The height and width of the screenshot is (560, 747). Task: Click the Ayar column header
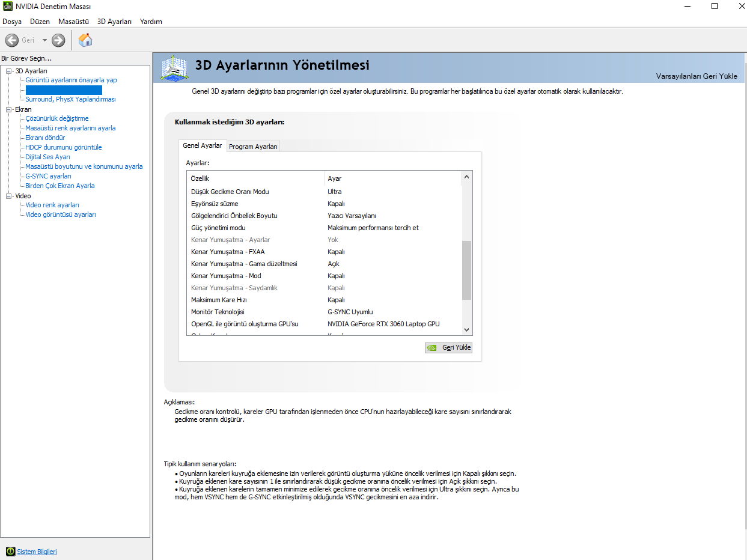pyautogui.click(x=393, y=178)
